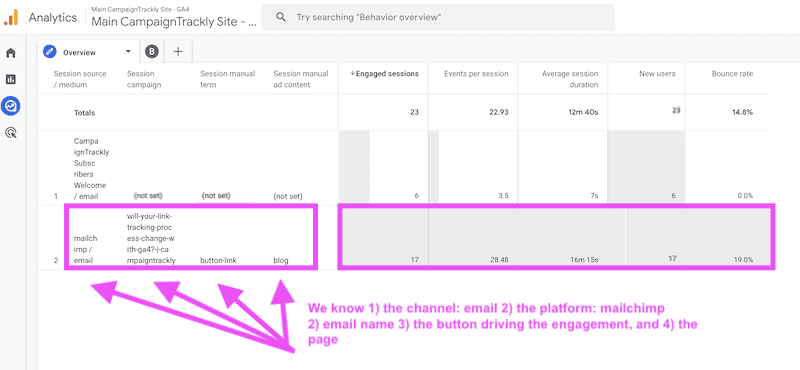The width and height of the screenshot is (800, 370).
Task: Sort by Average session duration column
Action: click(x=570, y=79)
